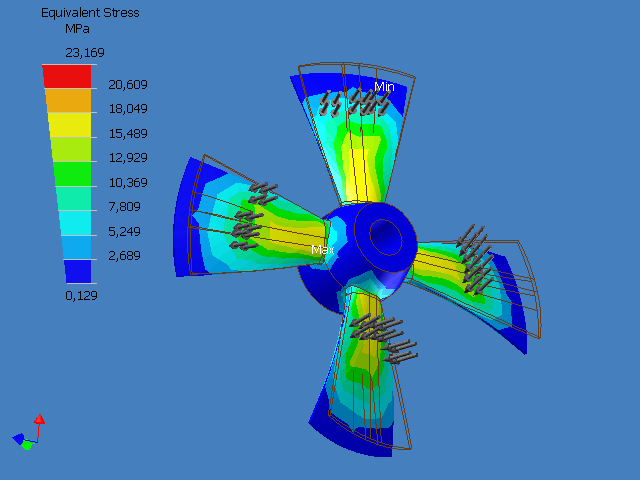This screenshot has height=480, width=640.
Task: Click legend value 18,049
Action: click(x=128, y=109)
